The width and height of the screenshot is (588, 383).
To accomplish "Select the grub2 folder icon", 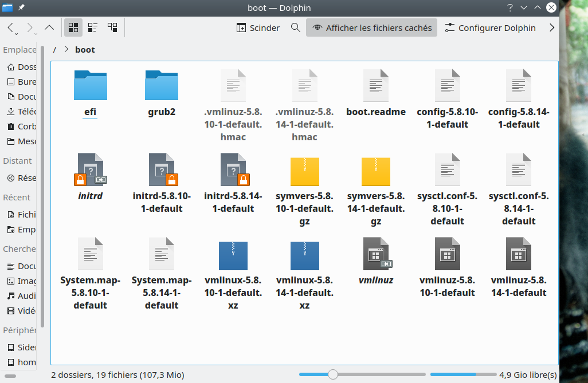I will 162,85.
